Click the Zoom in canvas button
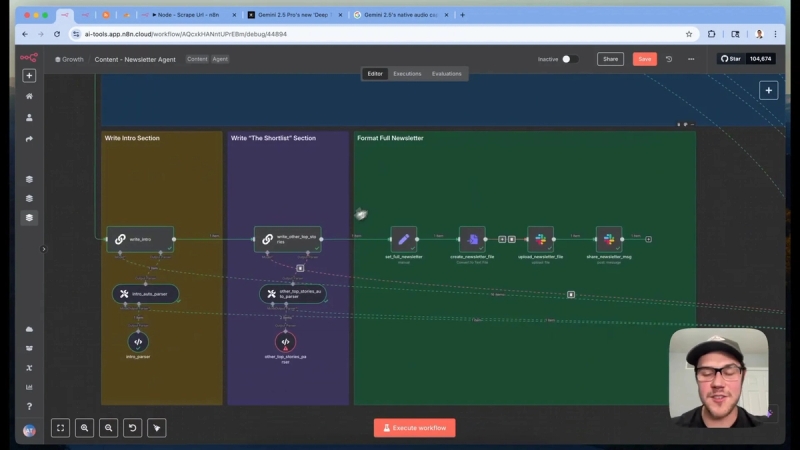This screenshot has height=450, width=800. [x=85, y=428]
